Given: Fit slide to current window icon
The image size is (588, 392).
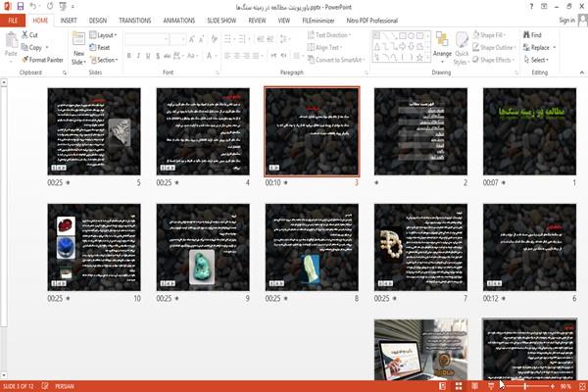Looking at the screenshot, I should (582, 386).
